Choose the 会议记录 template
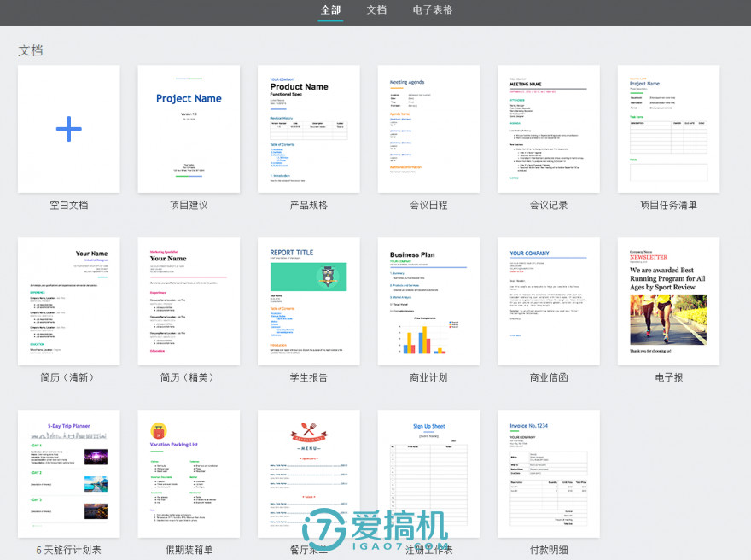751x560 pixels. (548, 129)
